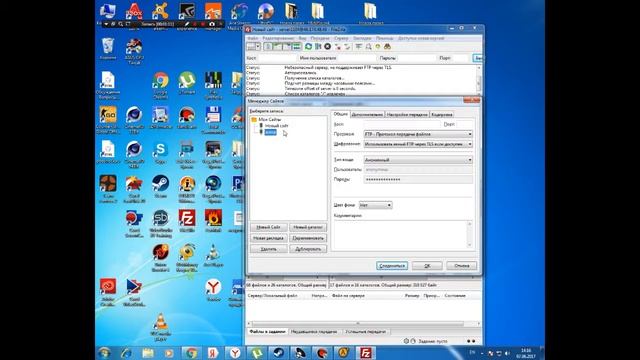Screen dimensions: 640x360
Task: Click Удалить button
Action: 269,249
